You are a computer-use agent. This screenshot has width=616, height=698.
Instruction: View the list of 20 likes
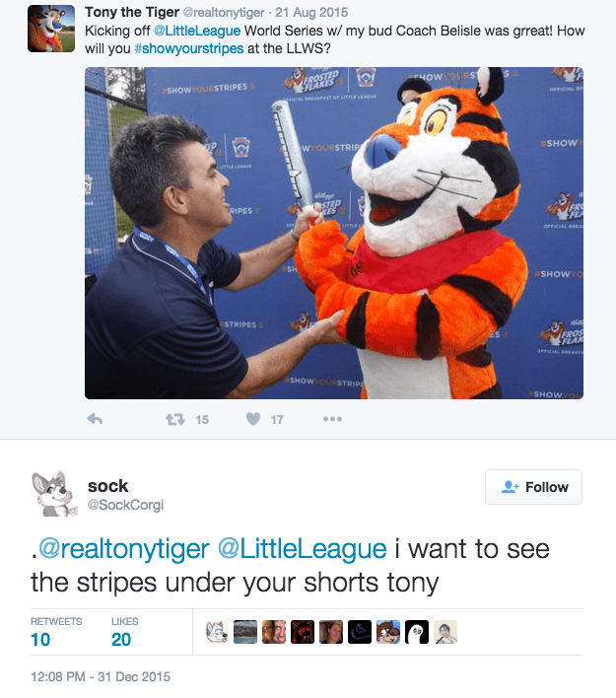(x=124, y=632)
